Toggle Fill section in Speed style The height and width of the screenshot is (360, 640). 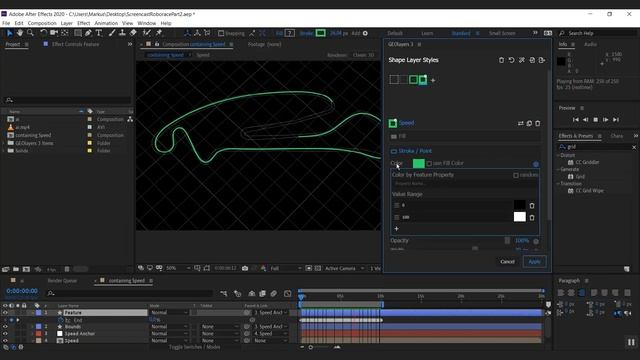pyautogui.click(x=394, y=136)
